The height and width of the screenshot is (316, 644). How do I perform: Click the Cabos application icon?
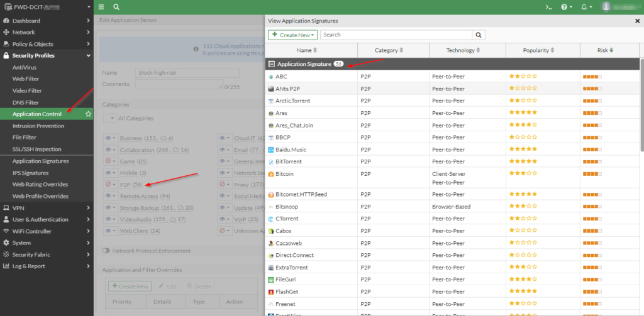[270, 231]
